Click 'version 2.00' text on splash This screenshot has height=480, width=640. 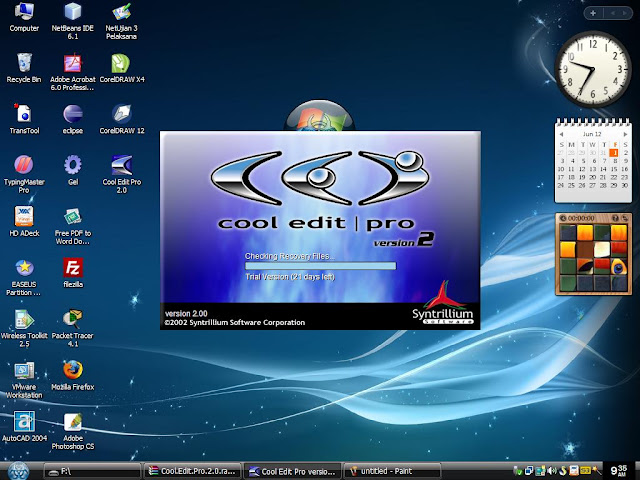(186, 313)
